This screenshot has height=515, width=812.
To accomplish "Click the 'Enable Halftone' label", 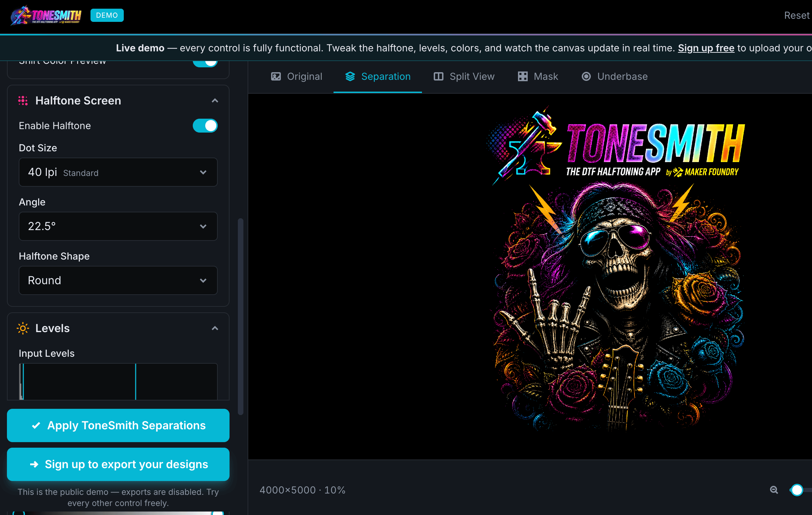I will pos(55,126).
